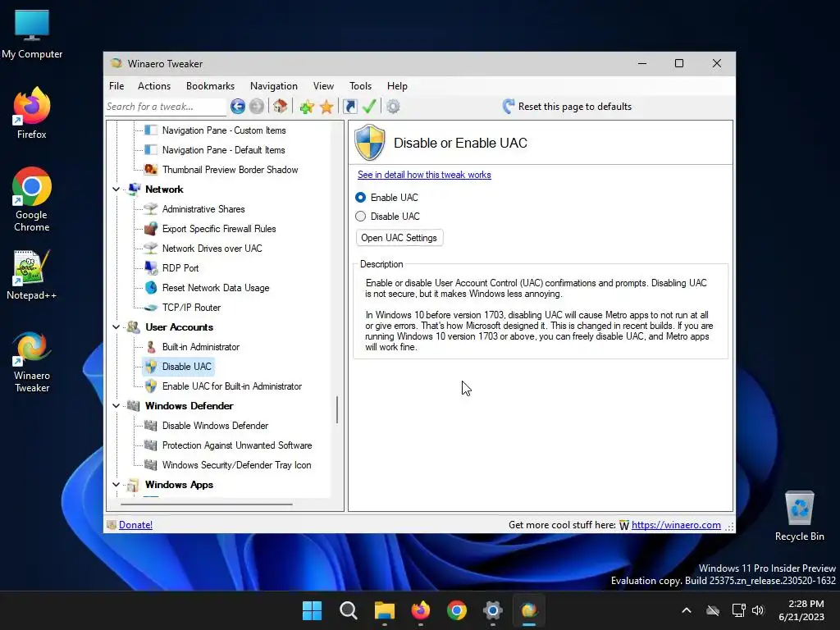Select Navigation Pane - Custom Items
840x630 pixels.
coord(224,130)
